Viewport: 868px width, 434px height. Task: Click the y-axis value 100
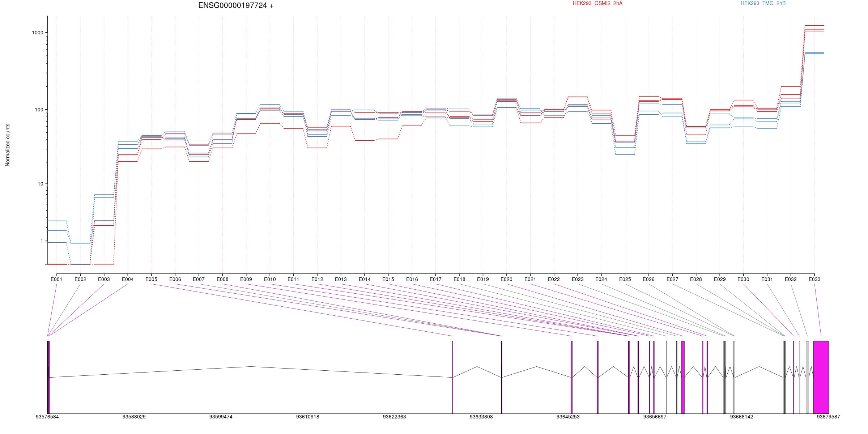point(39,110)
